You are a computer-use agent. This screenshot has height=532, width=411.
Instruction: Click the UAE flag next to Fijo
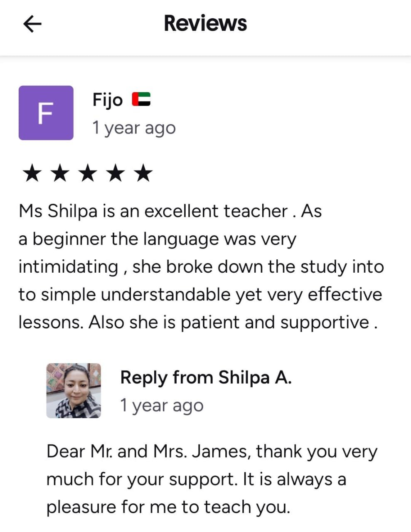click(x=141, y=100)
